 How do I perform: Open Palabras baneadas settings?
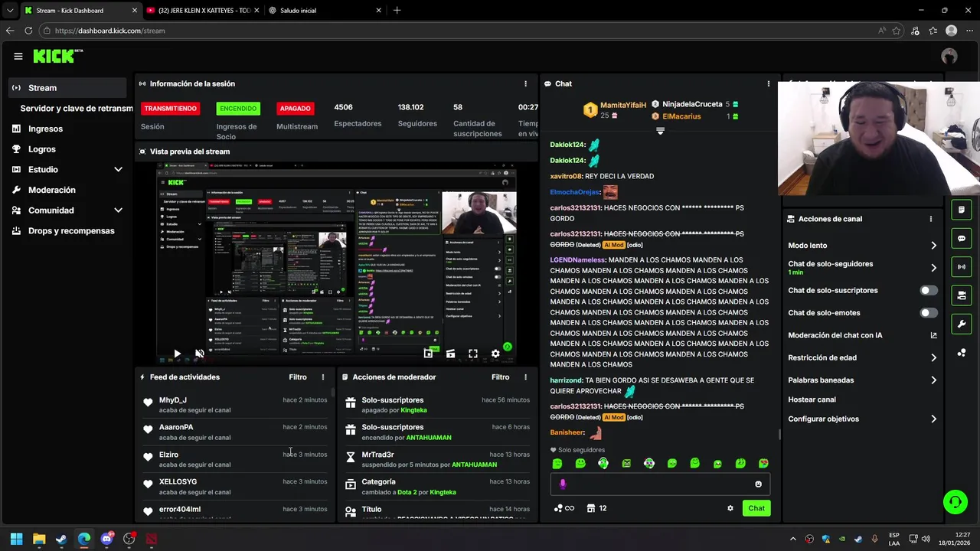click(862, 380)
